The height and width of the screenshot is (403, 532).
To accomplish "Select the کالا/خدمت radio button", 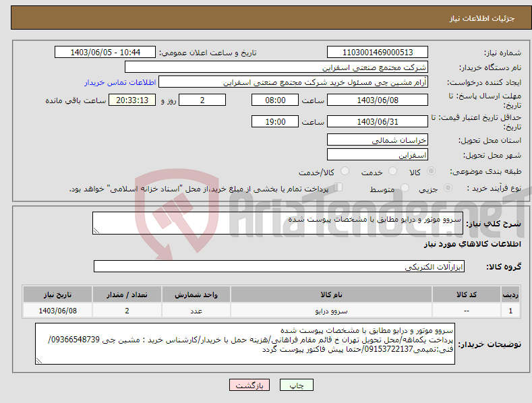I will tap(345, 171).
